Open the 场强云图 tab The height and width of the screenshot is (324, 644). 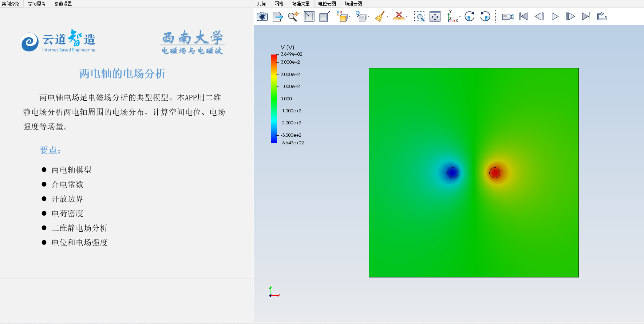coord(353,4)
